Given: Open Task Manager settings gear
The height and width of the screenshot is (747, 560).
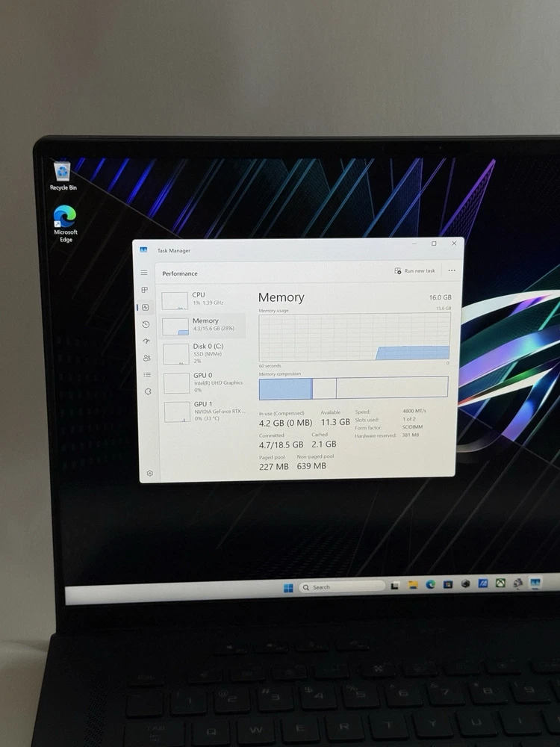Looking at the screenshot, I should point(150,473).
